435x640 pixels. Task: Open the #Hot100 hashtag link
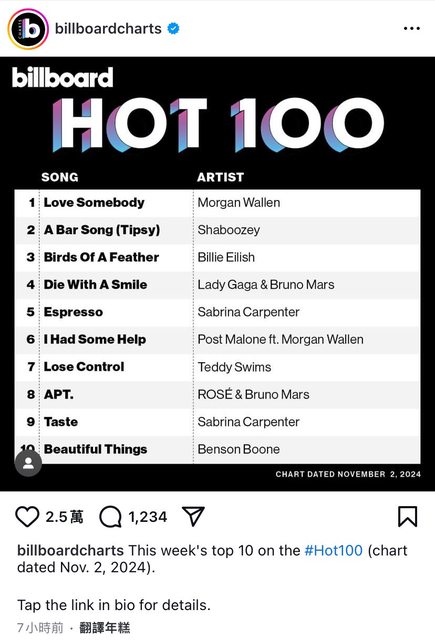tap(333, 551)
